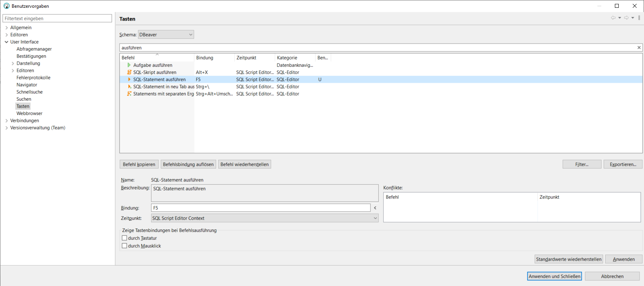
Task: Expand the Darstellung tree node
Action: tap(13, 63)
